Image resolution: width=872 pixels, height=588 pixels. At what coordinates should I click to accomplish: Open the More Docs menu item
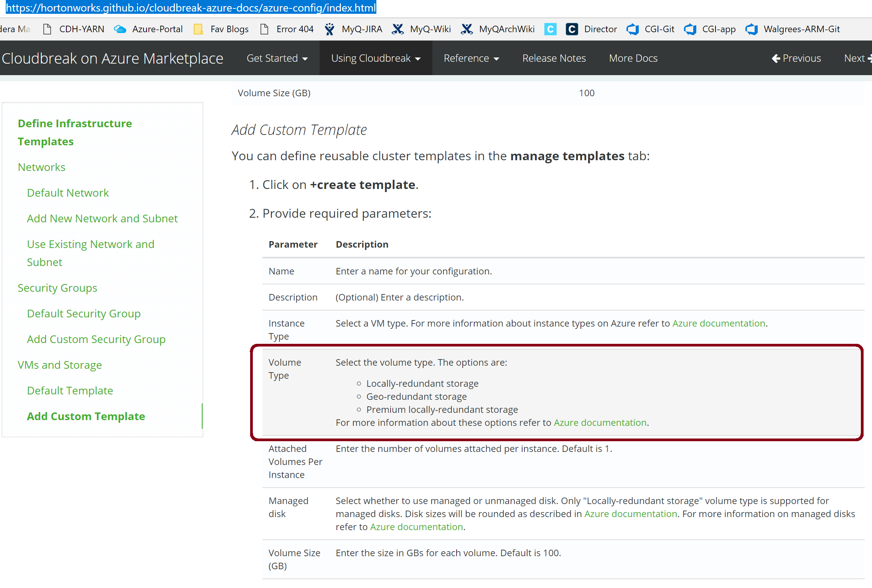633,58
